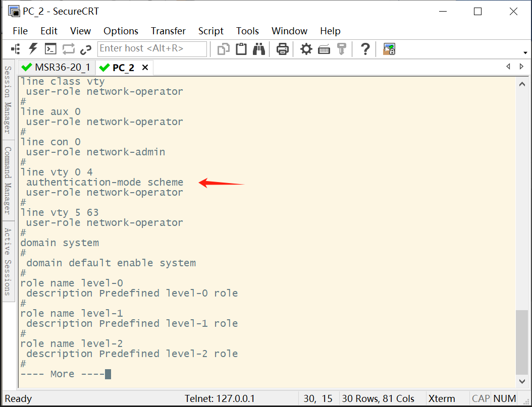
Task: Open Session Options gear icon
Action: tap(306, 49)
